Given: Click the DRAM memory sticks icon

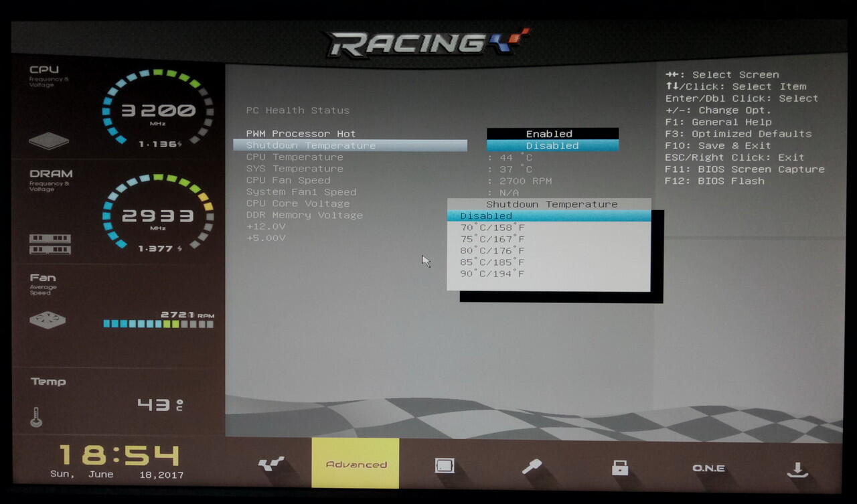Looking at the screenshot, I should (50, 244).
